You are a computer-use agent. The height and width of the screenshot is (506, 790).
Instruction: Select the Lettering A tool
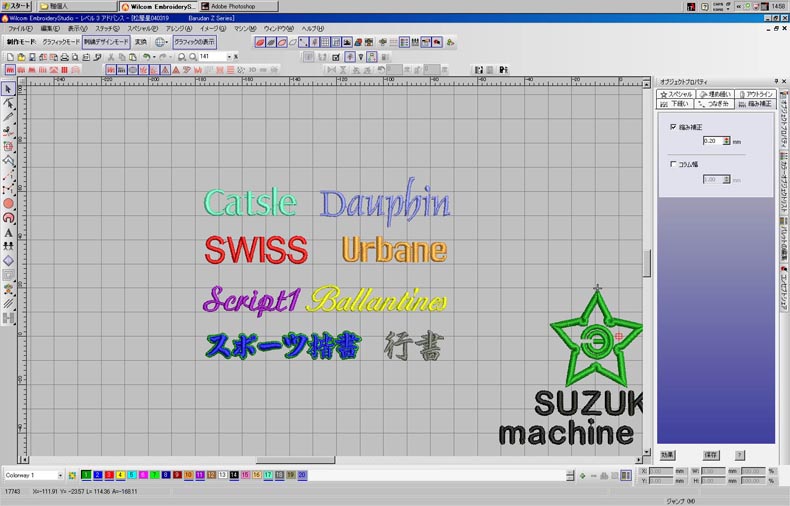point(8,233)
